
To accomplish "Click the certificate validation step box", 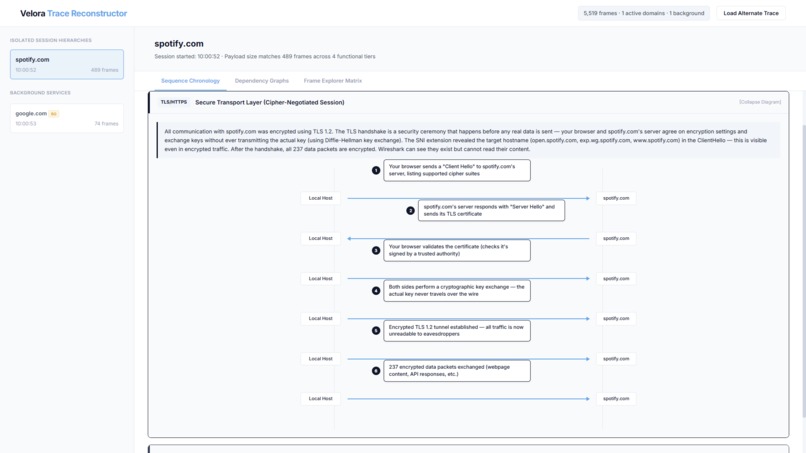I will (457, 250).
